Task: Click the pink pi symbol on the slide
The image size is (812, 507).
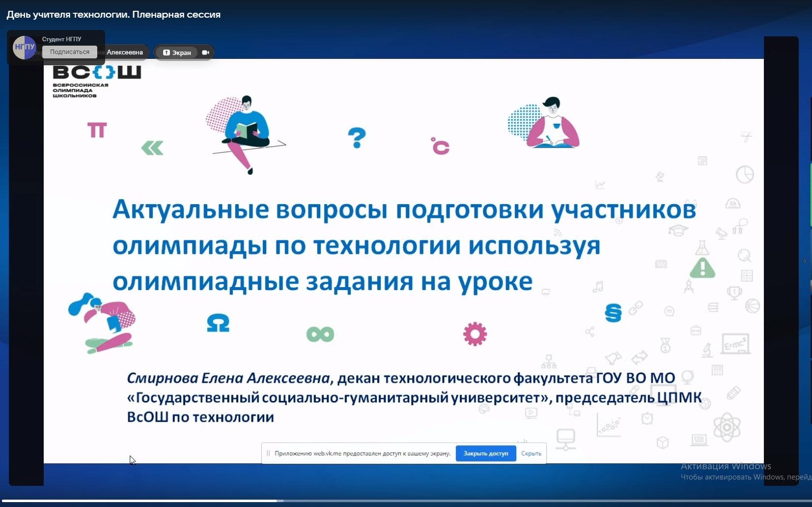Action: point(96,130)
